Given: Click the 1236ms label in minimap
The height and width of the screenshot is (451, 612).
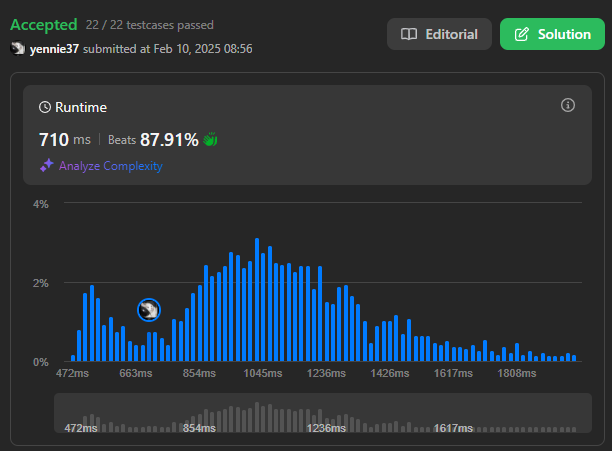Looking at the screenshot, I should [x=326, y=428].
